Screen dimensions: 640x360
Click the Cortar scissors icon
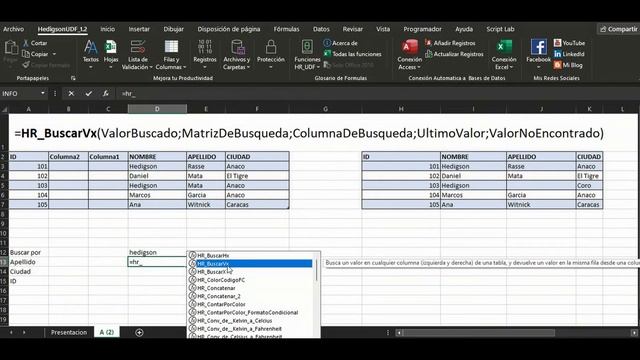pos(26,43)
